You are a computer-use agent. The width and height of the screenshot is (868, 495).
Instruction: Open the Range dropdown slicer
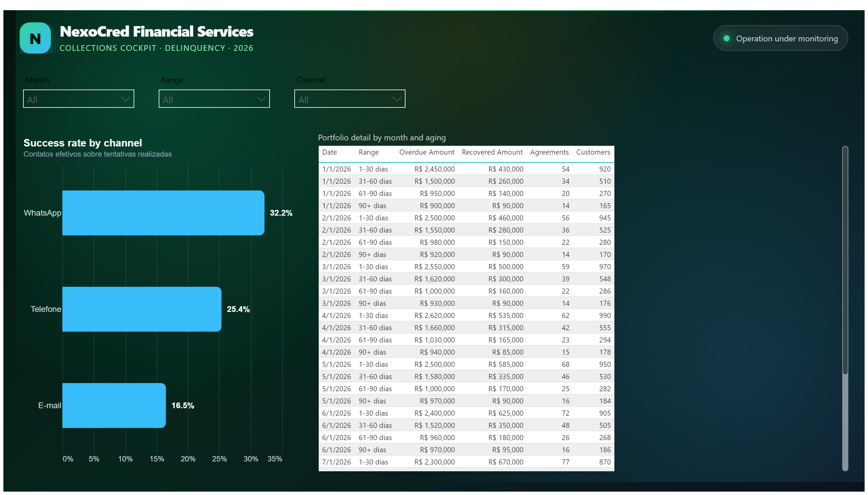[214, 99]
